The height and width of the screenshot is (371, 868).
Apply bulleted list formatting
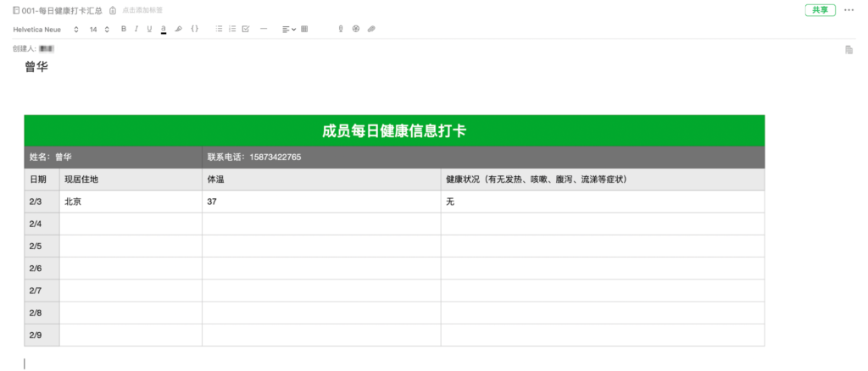tap(220, 29)
